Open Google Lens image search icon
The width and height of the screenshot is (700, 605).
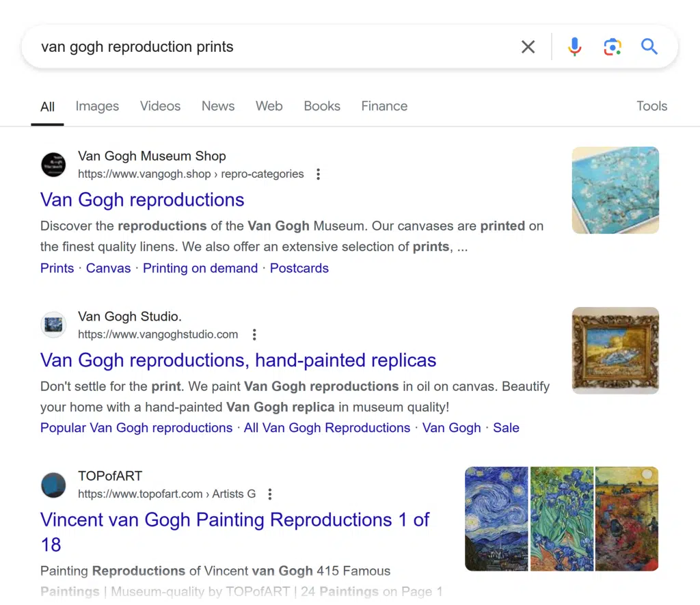click(612, 46)
